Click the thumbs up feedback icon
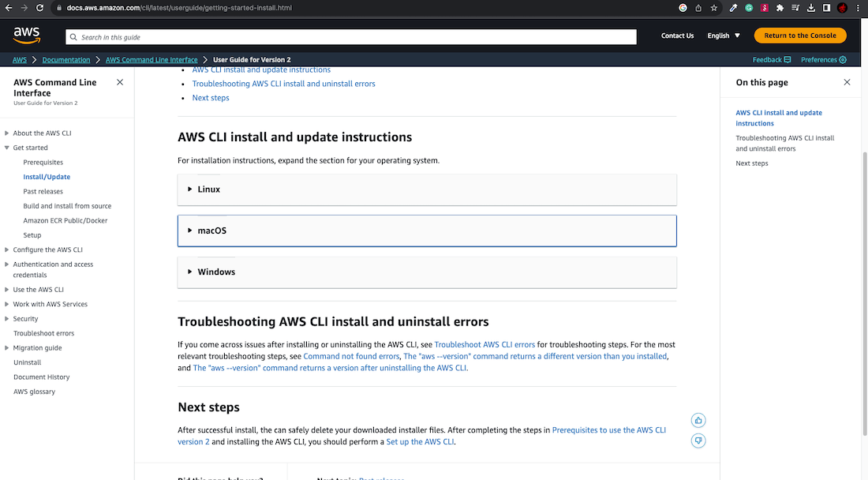Viewport: 868px width, 480px height. tap(698, 420)
